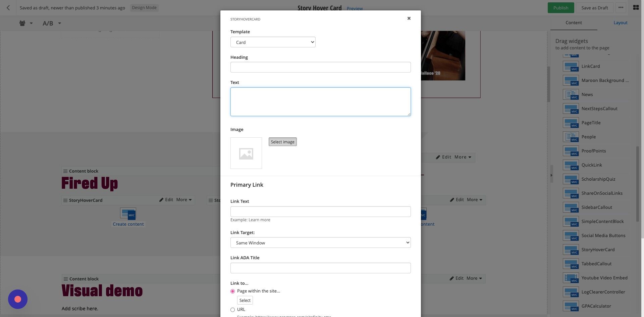Click the Social Media Buttons widget icon
644x317 pixels.
(x=571, y=236)
